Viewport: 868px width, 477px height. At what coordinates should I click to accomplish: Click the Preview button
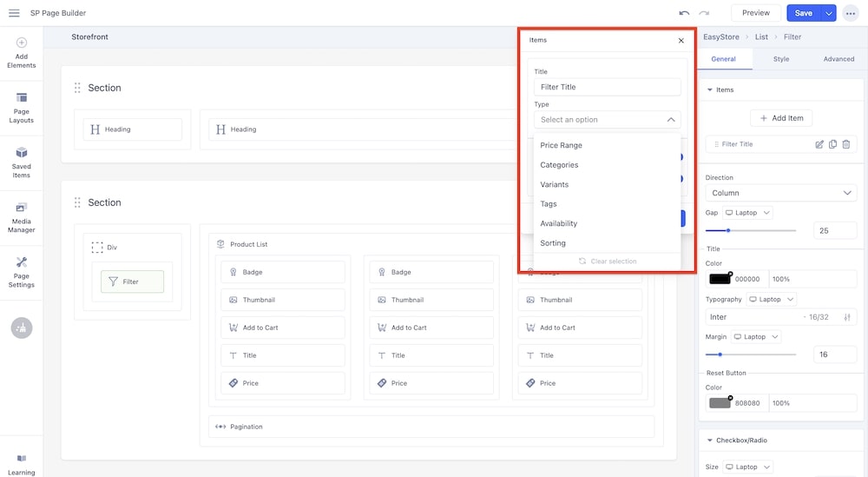[755, 13]
